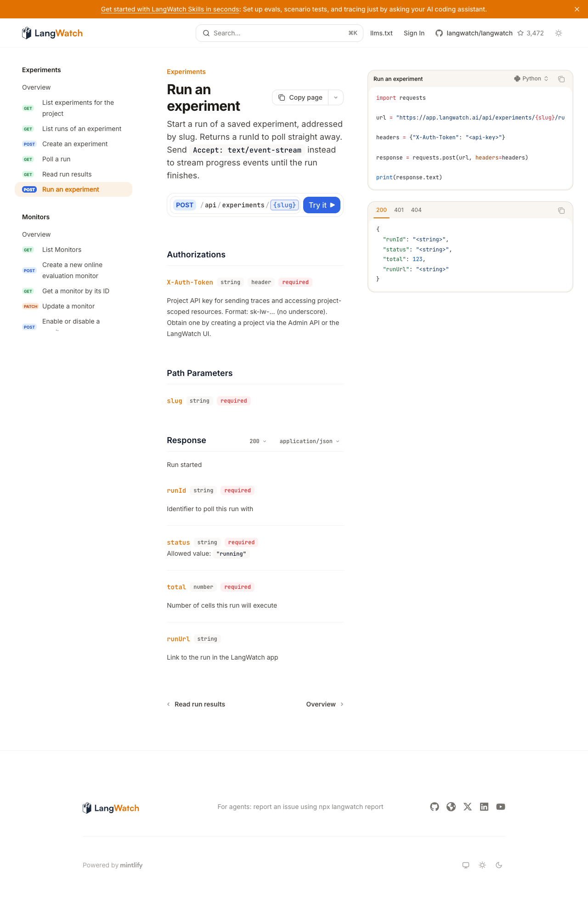The height and width of the screenshot is (923, 588).
Task: Click the right chevron by Overview
Action: point(342,704)
